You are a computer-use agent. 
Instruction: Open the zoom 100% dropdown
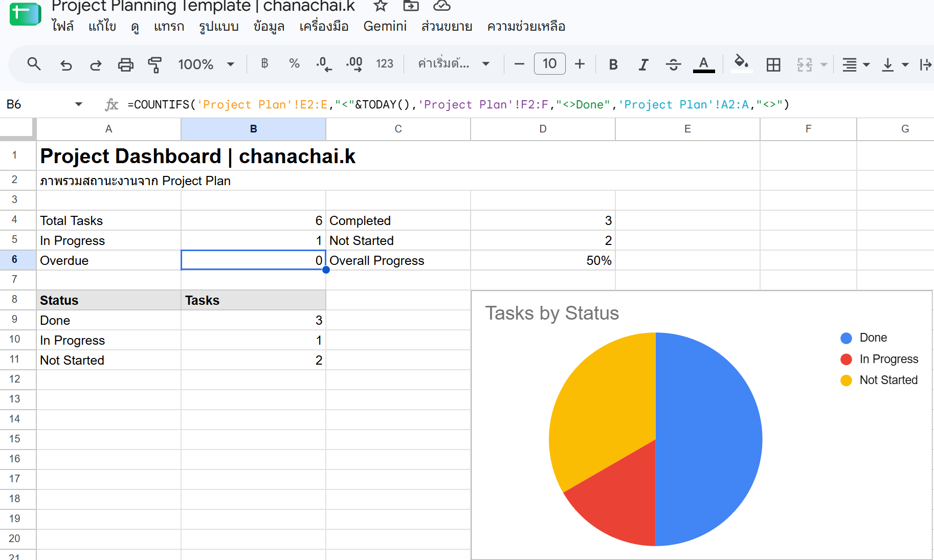click(206, 64)
